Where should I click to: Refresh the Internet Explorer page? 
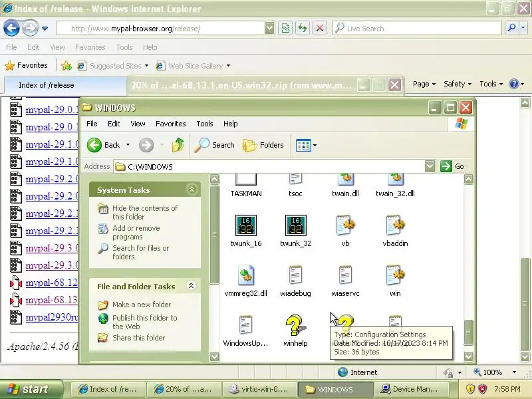click(x=302, y=28)
